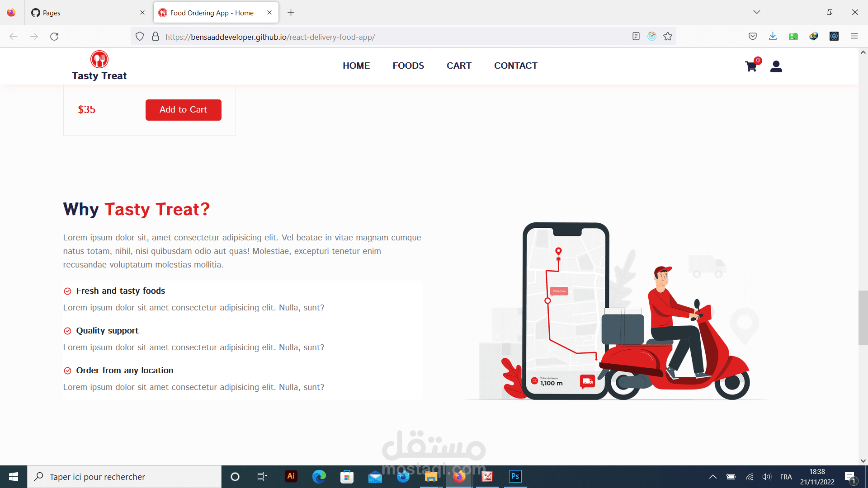This screenshot has height=488, width=868.
Task: Switch to the Pages browser tab
Action: point(86,13)
